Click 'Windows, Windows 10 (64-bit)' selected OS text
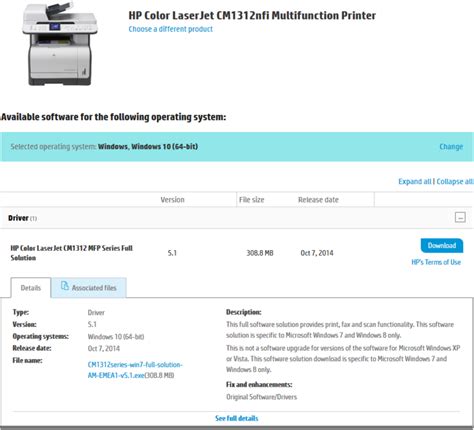 click(x=148, y=147)
